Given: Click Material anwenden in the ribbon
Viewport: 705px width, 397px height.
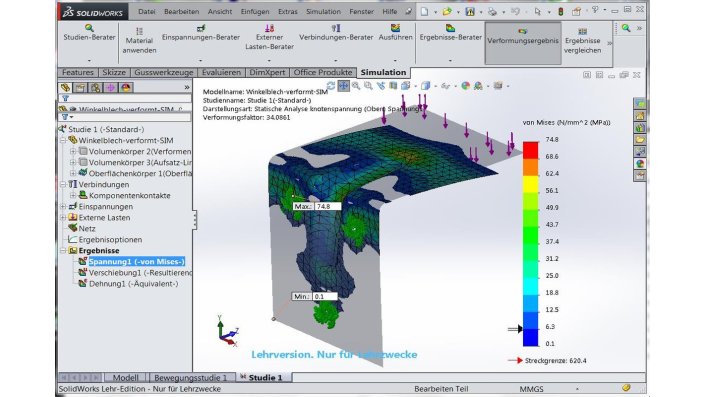Looking at the screenshot, I should (139, 41).
